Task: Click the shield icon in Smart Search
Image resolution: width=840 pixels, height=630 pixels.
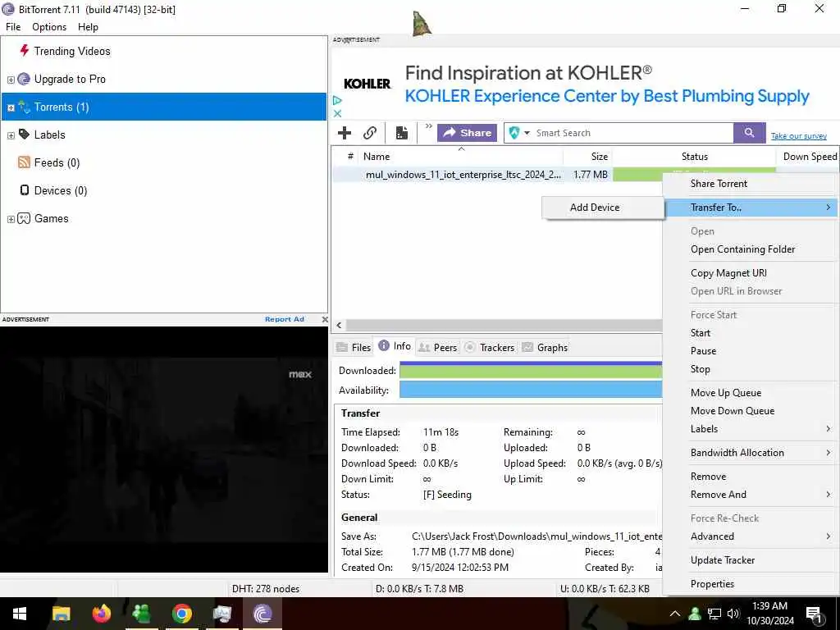Action: click(514, 133)
